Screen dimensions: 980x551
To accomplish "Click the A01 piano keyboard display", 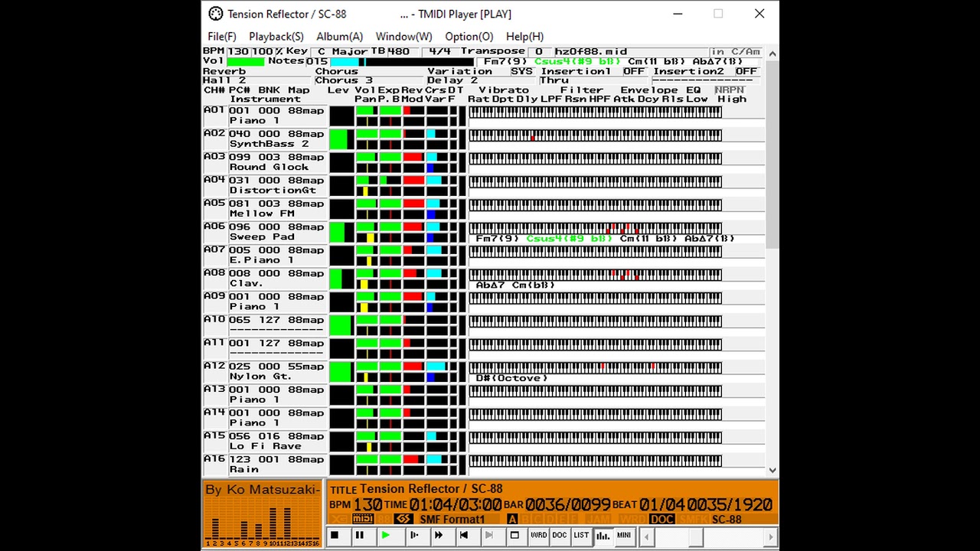I will (x=595, y=112).
